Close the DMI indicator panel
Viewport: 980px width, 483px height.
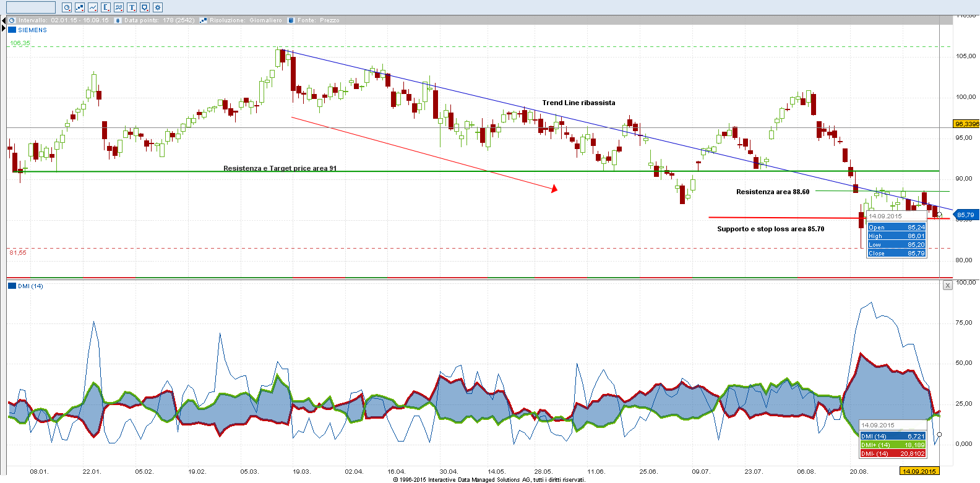(947, 285)
